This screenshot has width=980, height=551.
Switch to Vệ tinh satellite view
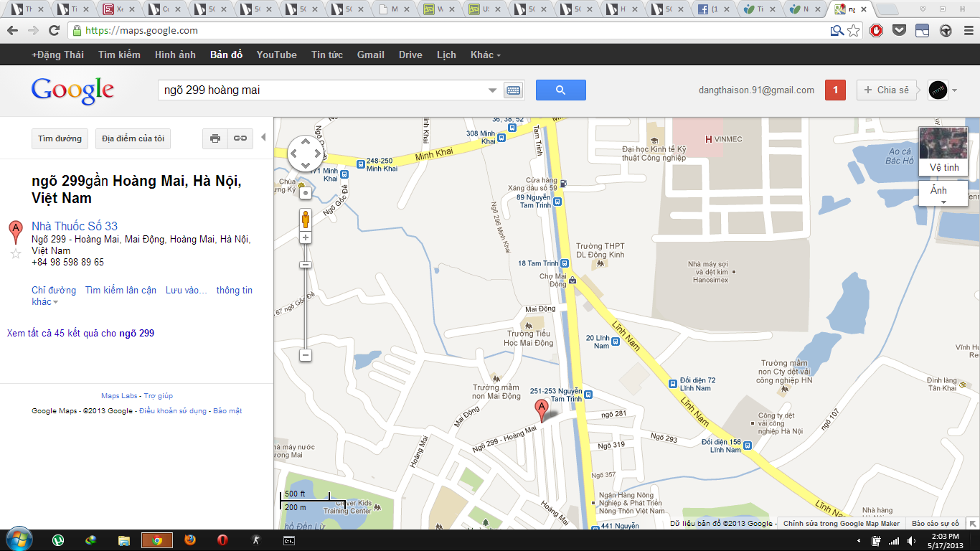943,151
